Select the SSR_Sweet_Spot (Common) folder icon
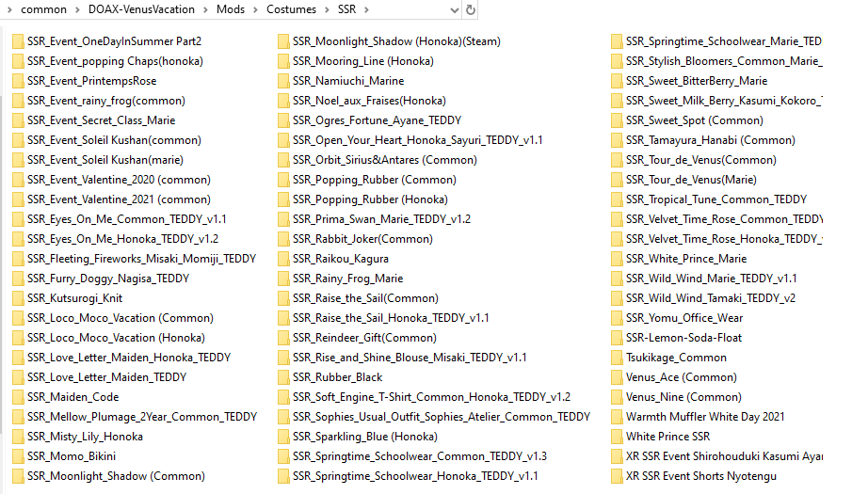Image resolution: width=868 pixels, height=494 pixels. (x=617, y=120)
